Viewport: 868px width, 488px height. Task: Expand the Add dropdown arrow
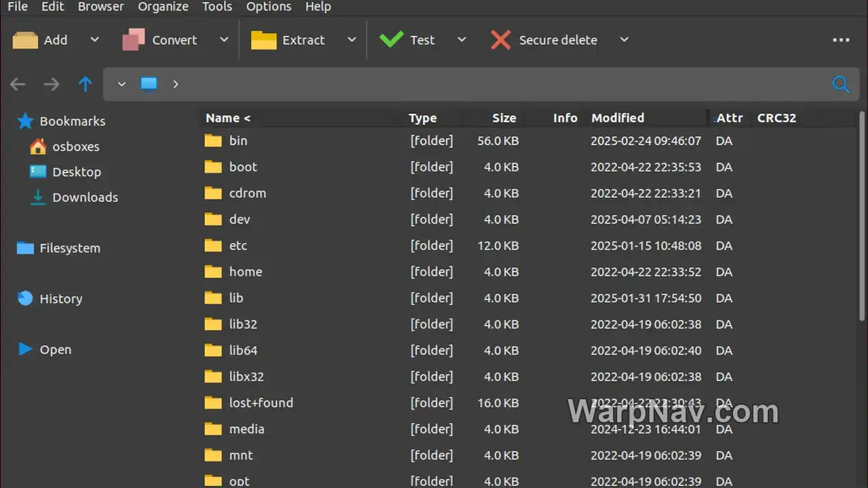[94, 40]
